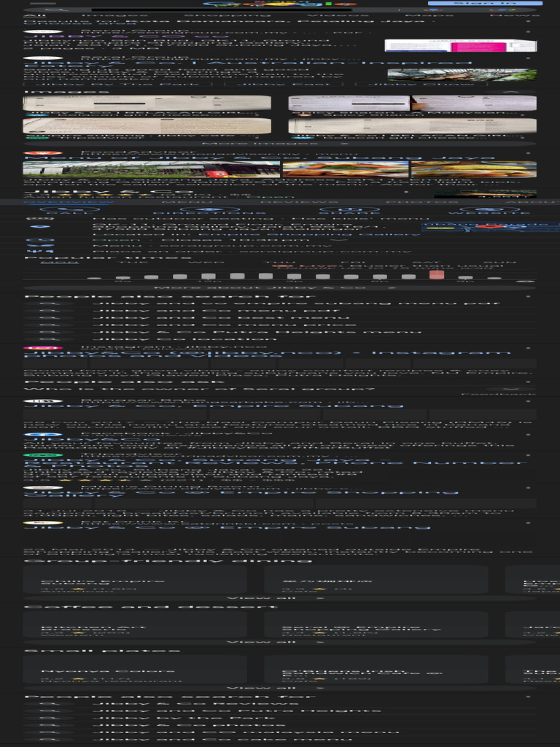
Task: Tap the Directions icon in business panel
Action: click(x=206, y=209)
